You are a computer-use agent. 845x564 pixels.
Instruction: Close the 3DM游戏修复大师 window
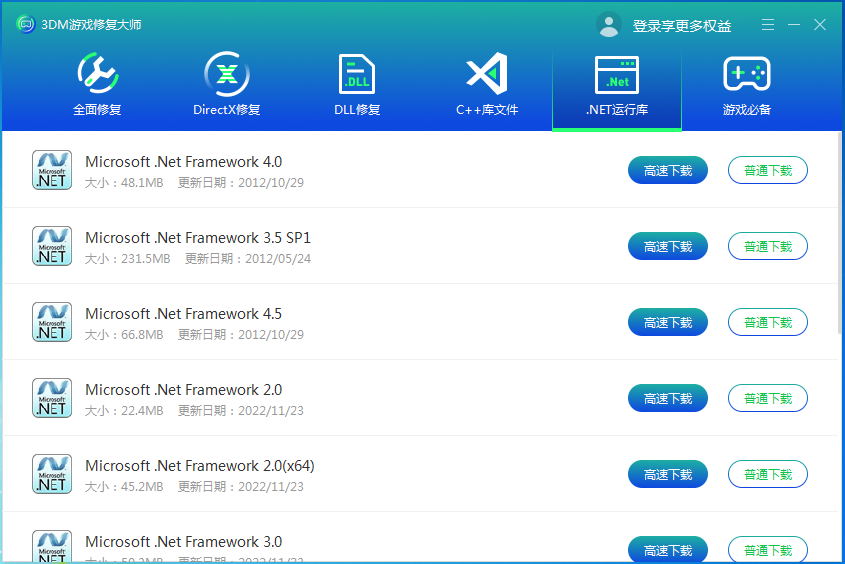820,24
